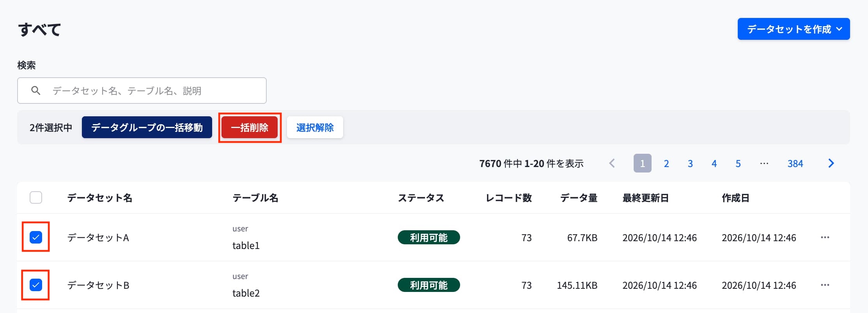Jump to last page 384
The height and width of the screenshot is (313, 868).
click(x=795, y=164)
